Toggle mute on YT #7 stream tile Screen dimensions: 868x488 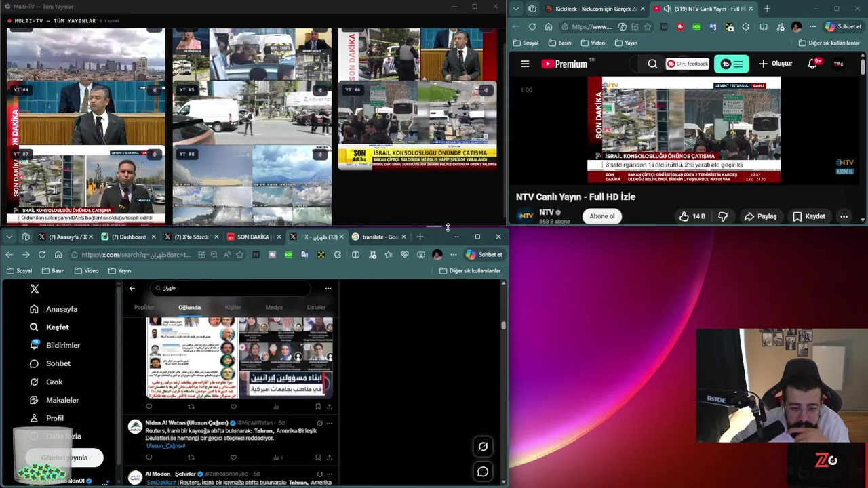click(x=155, y=155)
